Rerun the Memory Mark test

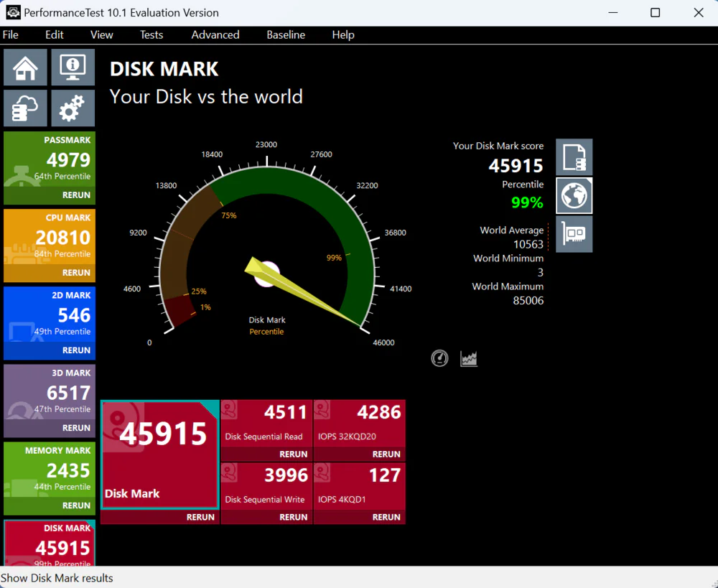[76, 505]
